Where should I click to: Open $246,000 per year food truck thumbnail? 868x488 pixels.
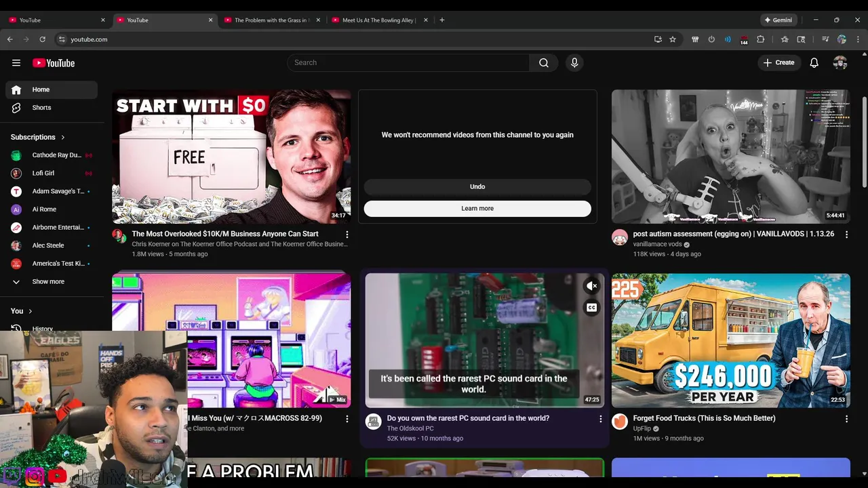point(731,341)
